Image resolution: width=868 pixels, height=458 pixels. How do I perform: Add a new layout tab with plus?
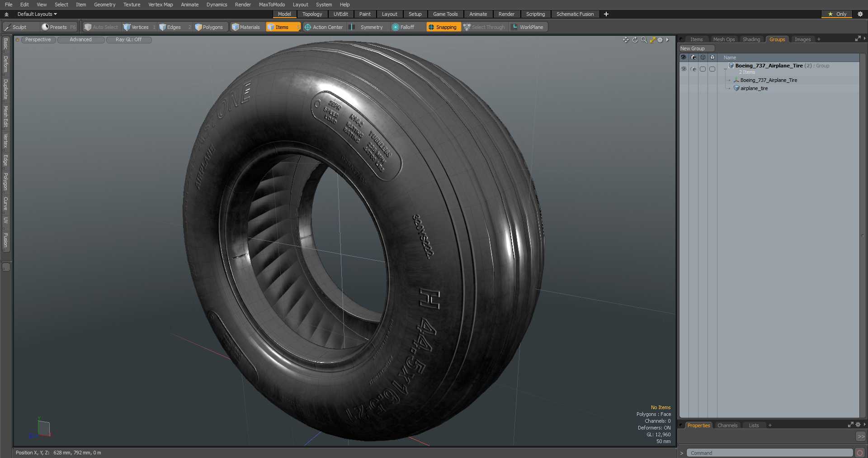[606, 14]
